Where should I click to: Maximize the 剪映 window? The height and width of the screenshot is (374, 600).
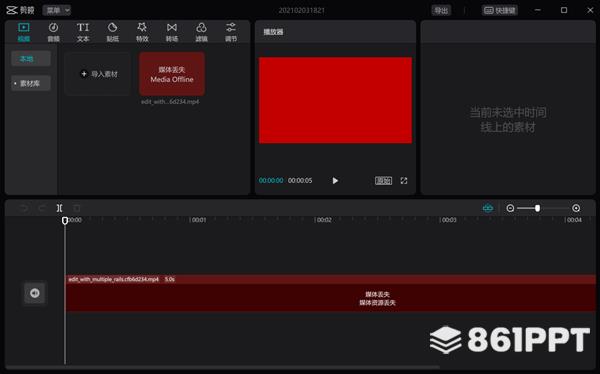point(564,10)
